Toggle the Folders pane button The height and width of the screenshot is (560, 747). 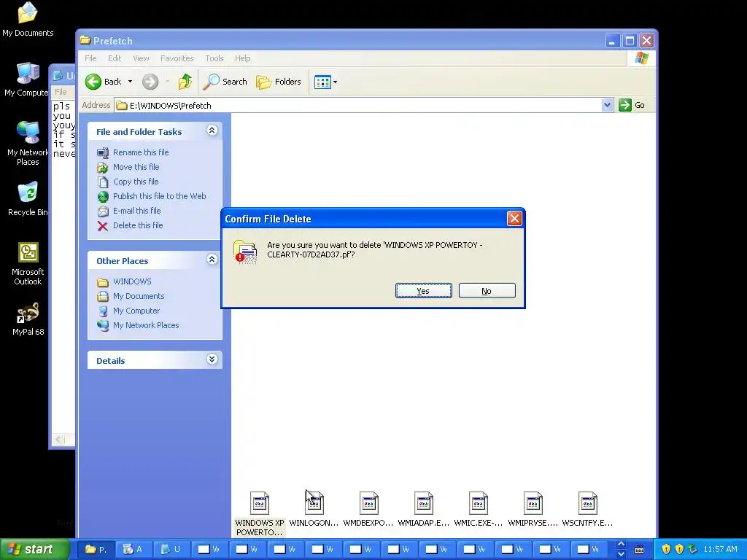(x=278, y=82)
